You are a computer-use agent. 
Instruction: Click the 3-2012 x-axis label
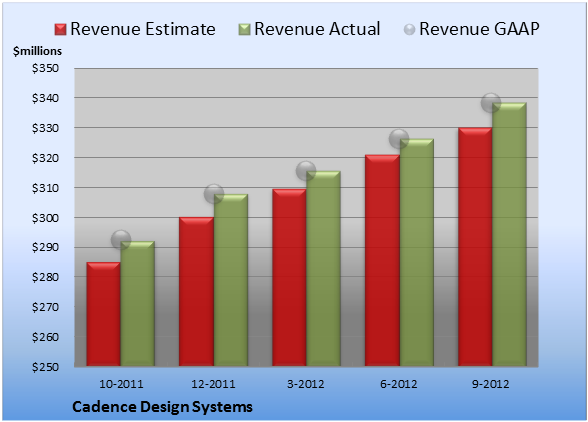(306, 384)
